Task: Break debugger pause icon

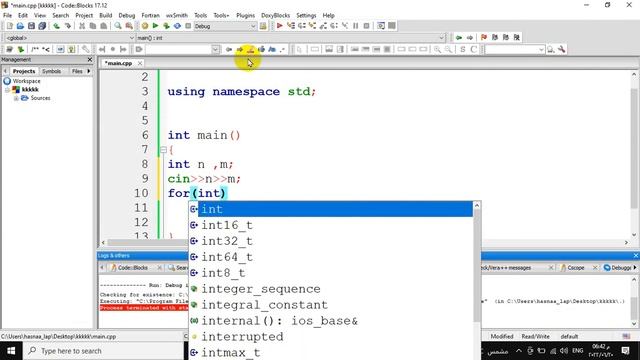Action: click(x=356, y=26)
